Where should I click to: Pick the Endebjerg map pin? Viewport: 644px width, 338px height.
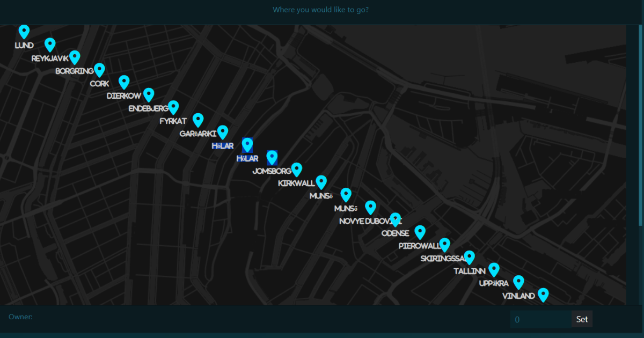[x=149, y=94]
